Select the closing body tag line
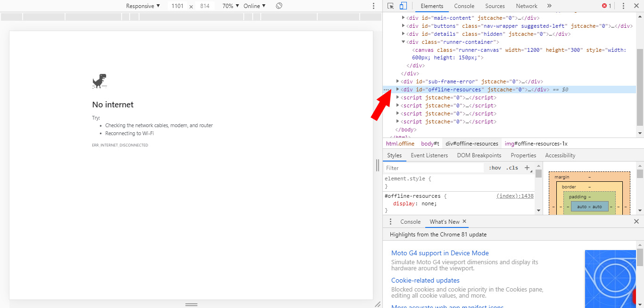Viewport: 644px width, 308px height. (x=405, y=130)
